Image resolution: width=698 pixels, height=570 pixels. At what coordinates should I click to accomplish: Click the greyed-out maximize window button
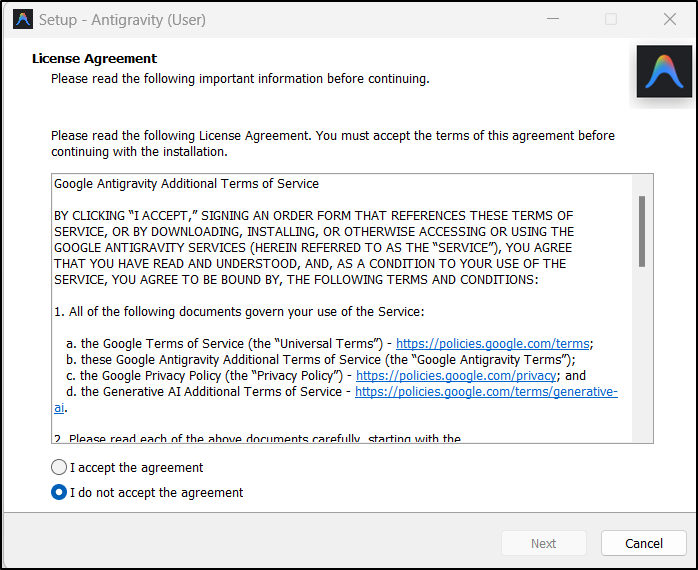coord(611,19)
